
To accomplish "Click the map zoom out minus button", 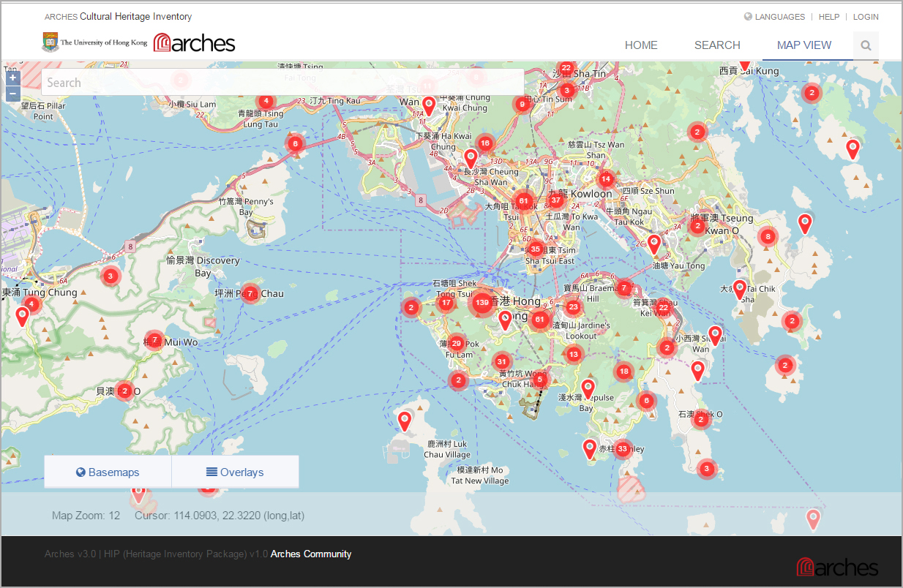I will coord(12,94).
